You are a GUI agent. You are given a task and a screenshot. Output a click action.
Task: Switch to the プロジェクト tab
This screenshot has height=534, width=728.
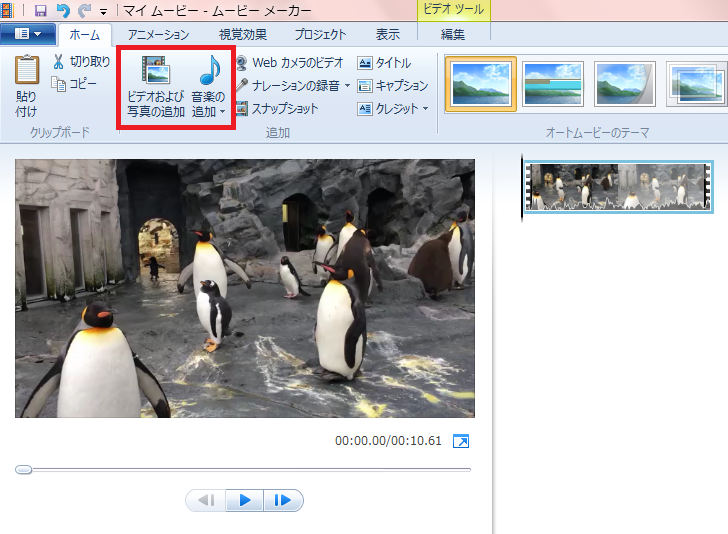tap(320, 34)
